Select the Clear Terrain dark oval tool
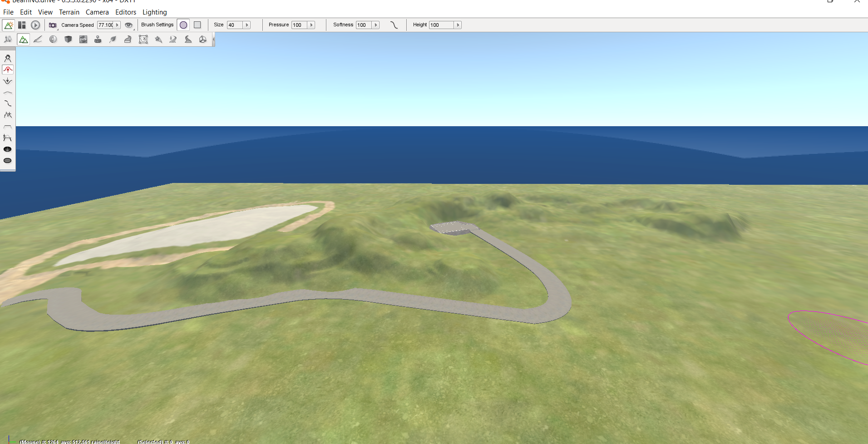 [8, 149]
